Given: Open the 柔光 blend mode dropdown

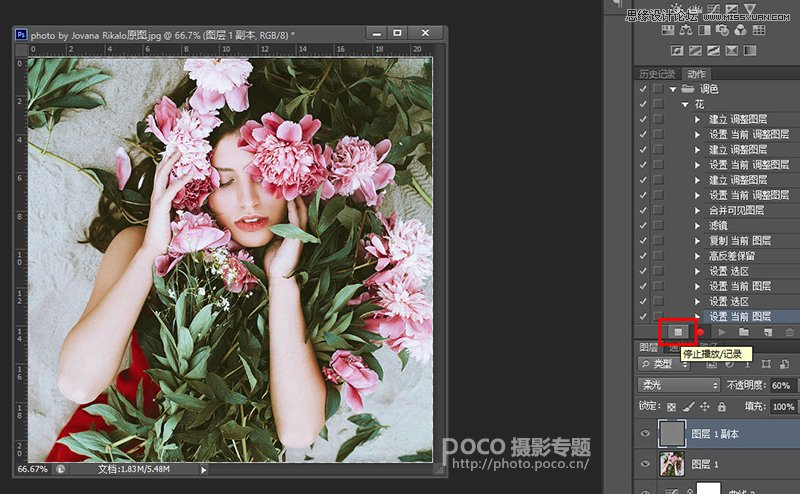Looking at the screenshot, I should pyautogui.click(x=679, y=385).
